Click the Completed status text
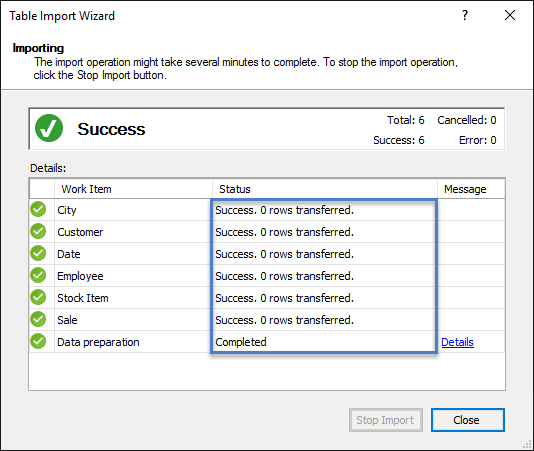Viewport: 534px width, 451px height. (x=241, y=342)
